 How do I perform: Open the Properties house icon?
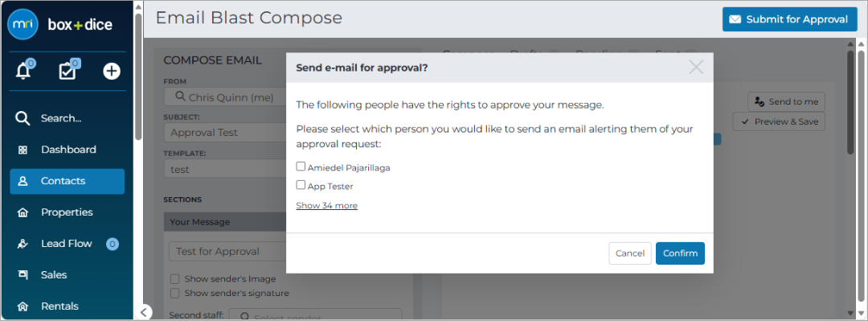click(23, 212)
